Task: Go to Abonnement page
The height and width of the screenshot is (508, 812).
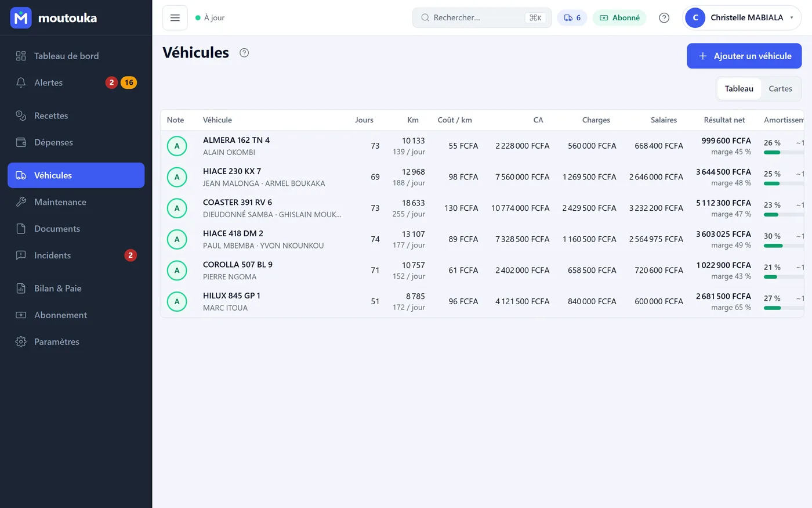Action: (76, 315)
